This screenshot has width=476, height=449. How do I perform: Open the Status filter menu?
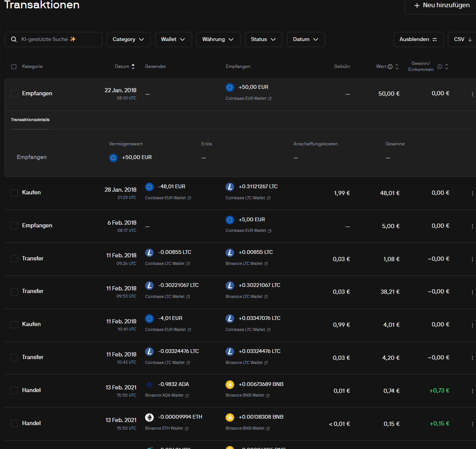[x=263, y=39]
